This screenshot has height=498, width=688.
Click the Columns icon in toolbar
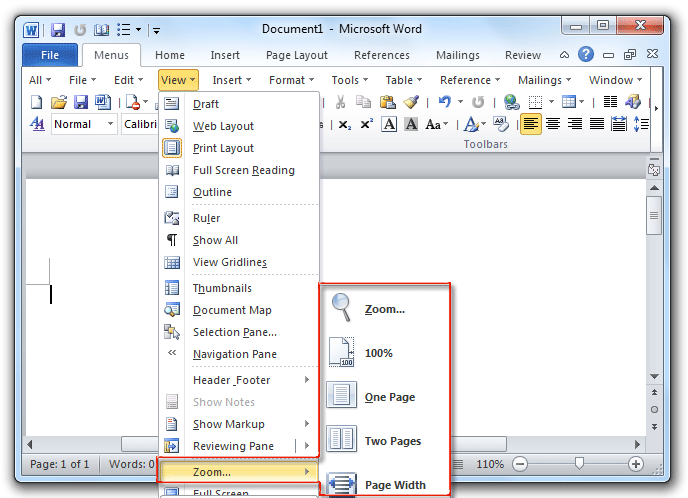tap(610, 102)
